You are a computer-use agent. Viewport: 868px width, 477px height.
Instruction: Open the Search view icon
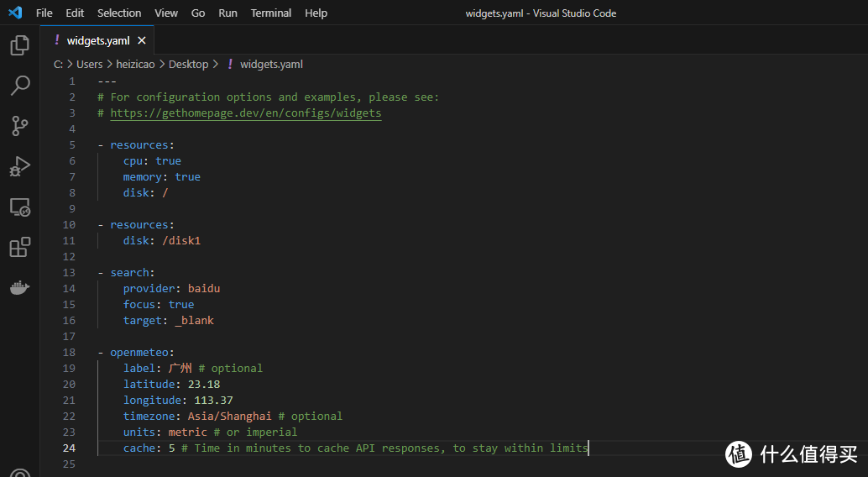click(x=19, y=85)
